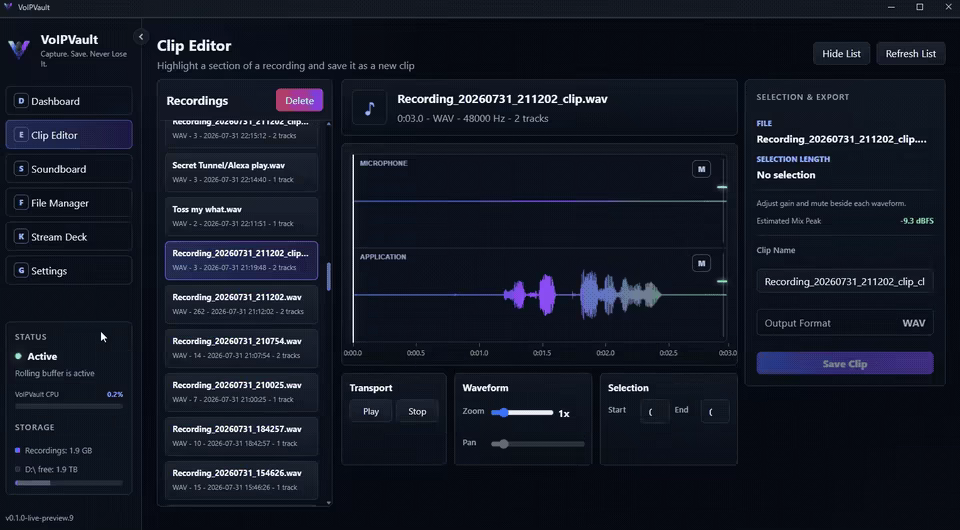Open the Clip Editor page

point(69,135)
